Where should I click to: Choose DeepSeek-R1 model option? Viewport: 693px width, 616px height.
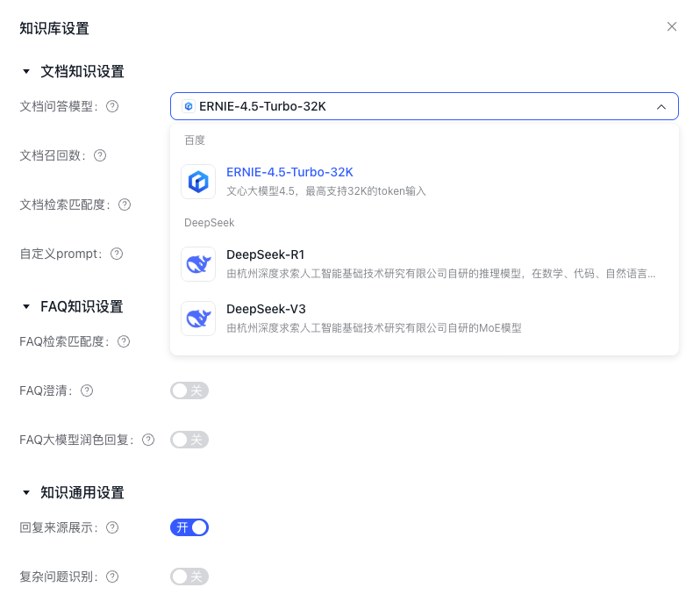point(424,264)
